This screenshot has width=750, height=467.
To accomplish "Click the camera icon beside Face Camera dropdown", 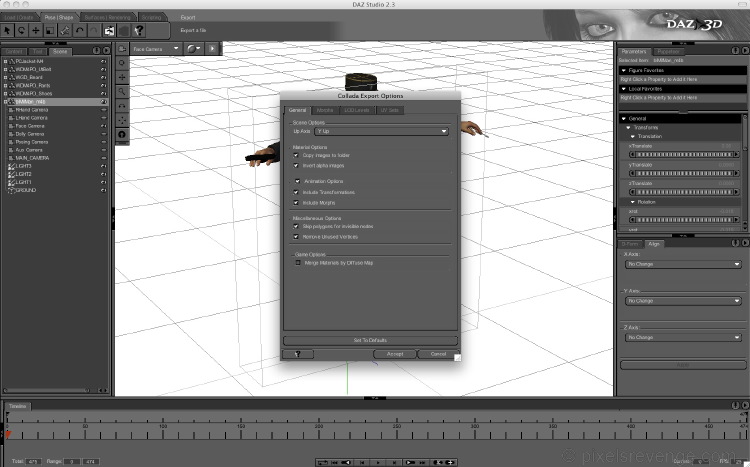I will (x=122, y=49).
